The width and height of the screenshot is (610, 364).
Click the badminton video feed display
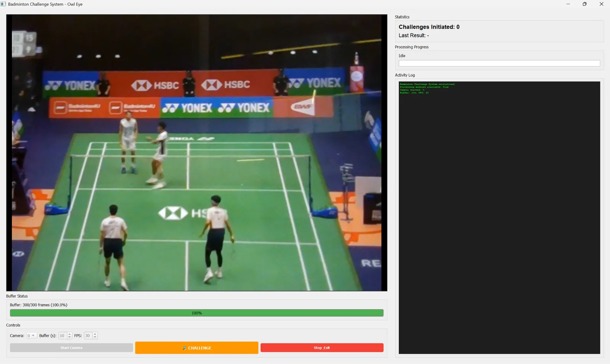point(197,153)
